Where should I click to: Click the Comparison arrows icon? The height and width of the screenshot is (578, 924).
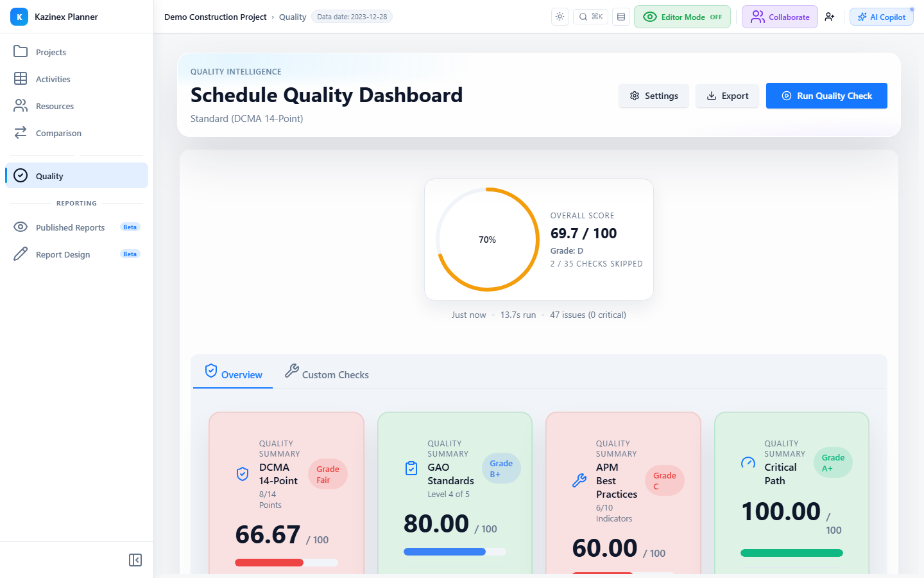tap(21, 132)
